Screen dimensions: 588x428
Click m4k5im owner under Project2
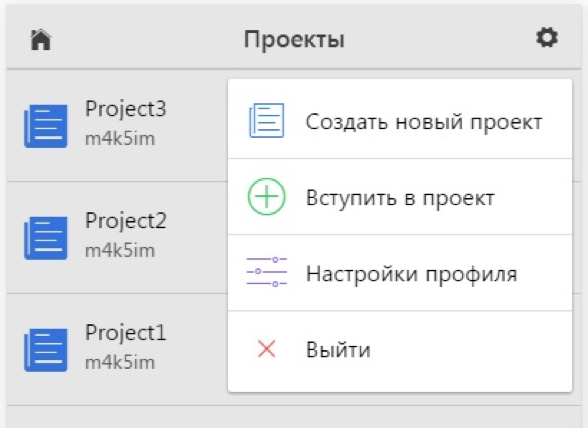click(120, 251)
